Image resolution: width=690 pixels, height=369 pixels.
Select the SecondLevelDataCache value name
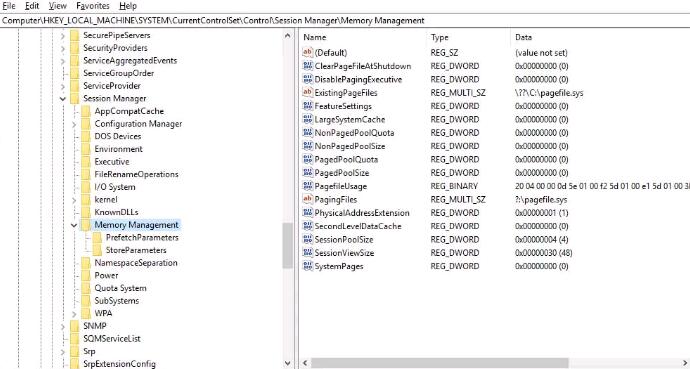tap(358, 226)
